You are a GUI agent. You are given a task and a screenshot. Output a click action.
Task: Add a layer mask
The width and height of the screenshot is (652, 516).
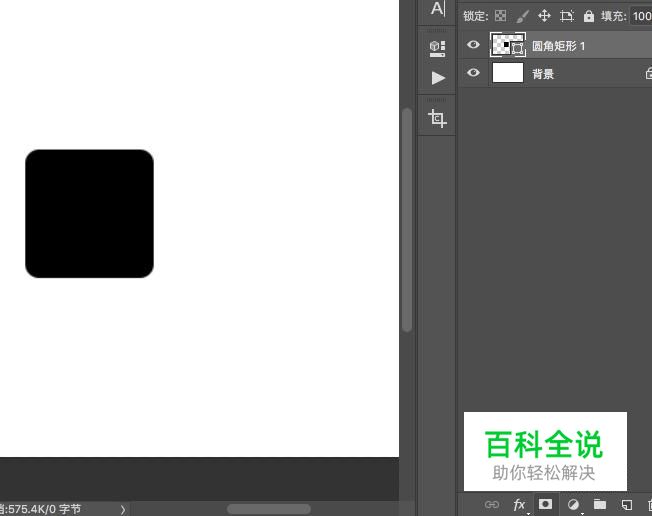(546, 505)
